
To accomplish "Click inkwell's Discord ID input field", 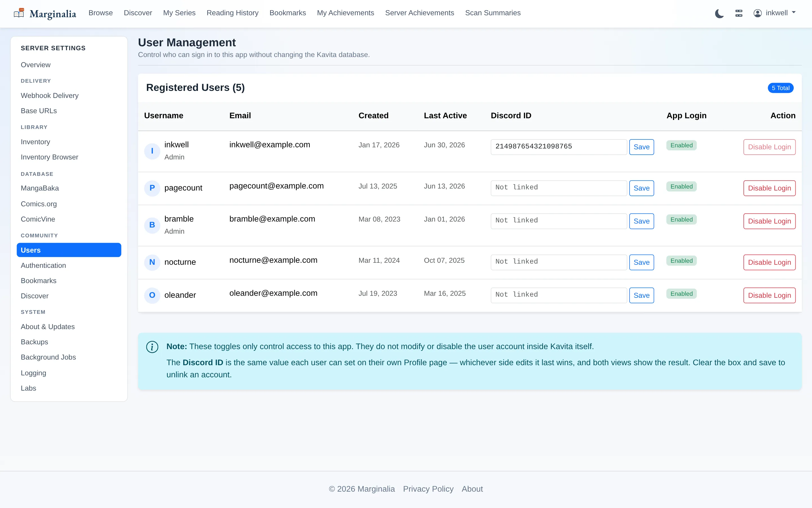I will point(559,147).
